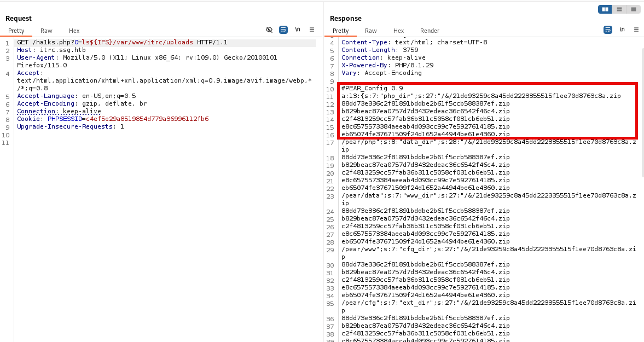Click the Connection: keep-alive request header
Viewport: 644px width, 342px height.
pos(59,111)
